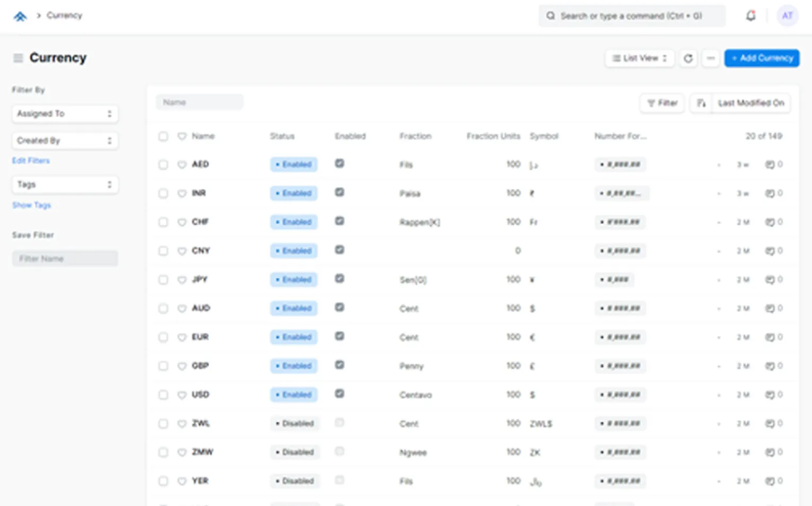Click the home logo icon in breadcrumb

pos(20,16)
